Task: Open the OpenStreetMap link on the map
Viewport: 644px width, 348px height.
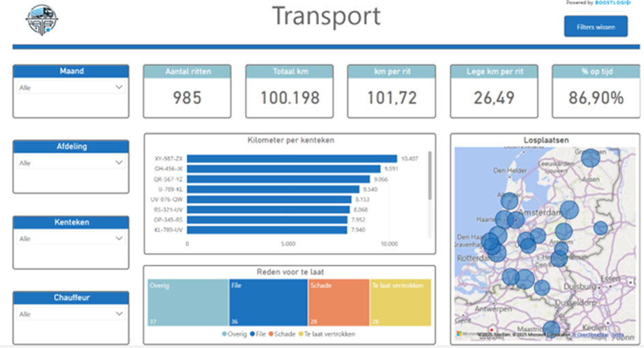Action: [591, 335]
